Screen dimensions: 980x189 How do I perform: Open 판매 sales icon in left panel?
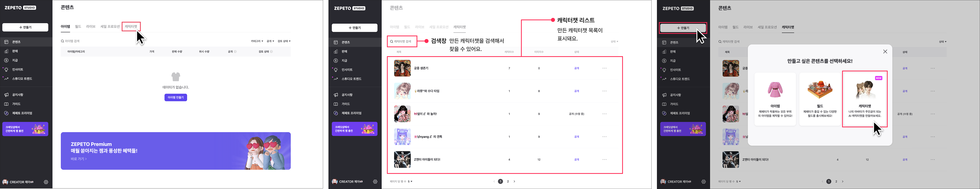pos(6,51)
